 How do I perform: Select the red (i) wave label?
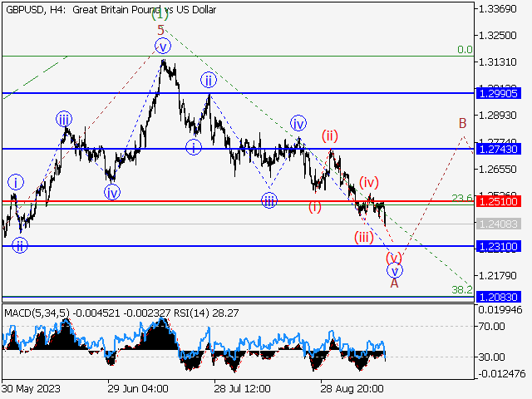315,207
